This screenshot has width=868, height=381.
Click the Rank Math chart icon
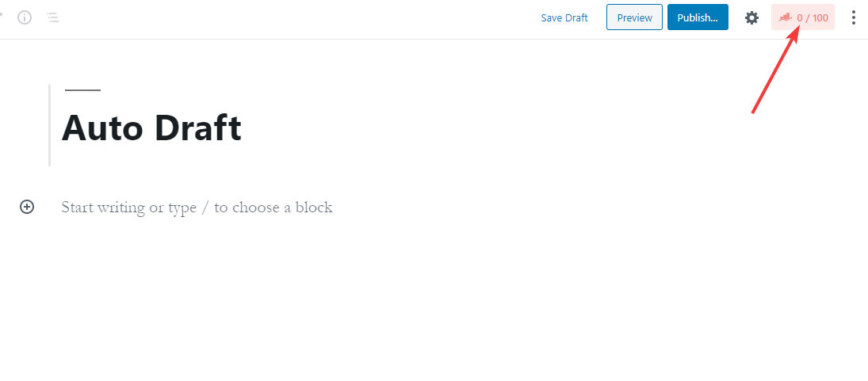(x=786, y=17)
